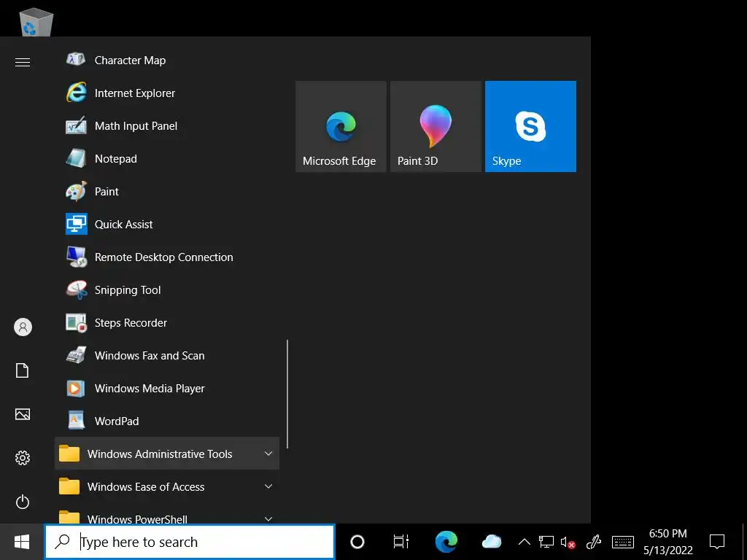This screenshot has height=560, width=747.
Task: Open the Skype tile
Action: pos(530,126)
